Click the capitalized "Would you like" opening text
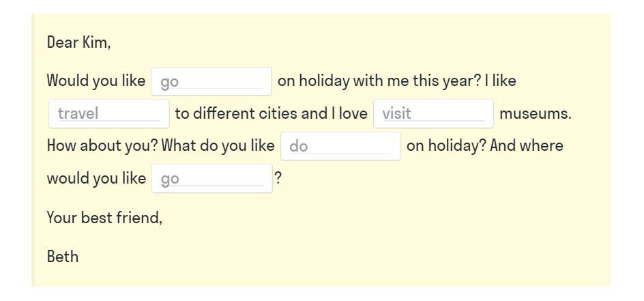This screenshot has height=301, width=644. point(96,81)
